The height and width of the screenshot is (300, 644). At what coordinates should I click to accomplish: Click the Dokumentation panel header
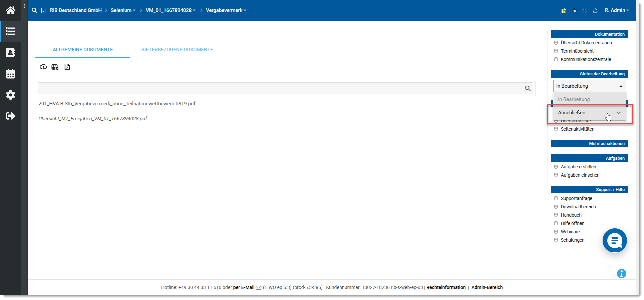[x=589, y=34]
